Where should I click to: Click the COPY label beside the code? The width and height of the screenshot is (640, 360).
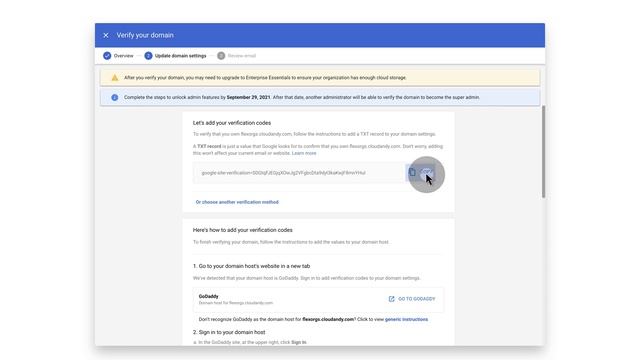(427, 173)
